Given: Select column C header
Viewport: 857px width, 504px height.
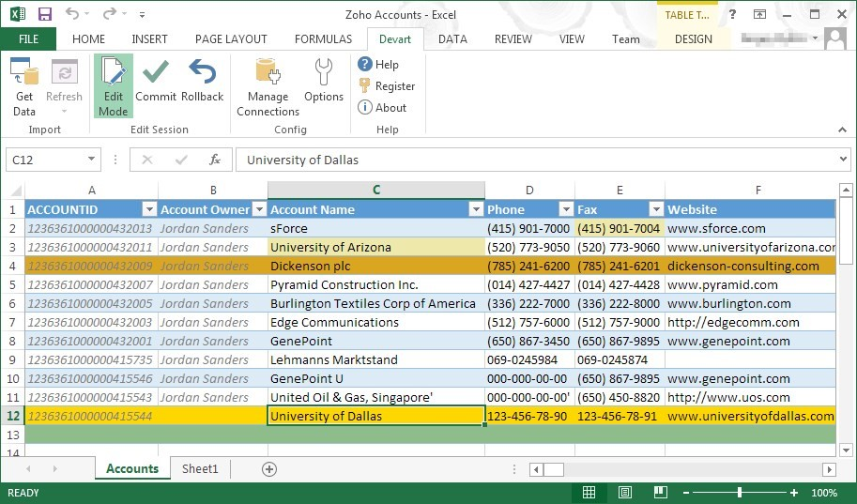Looking at the screenshot, I should point(376,190).
